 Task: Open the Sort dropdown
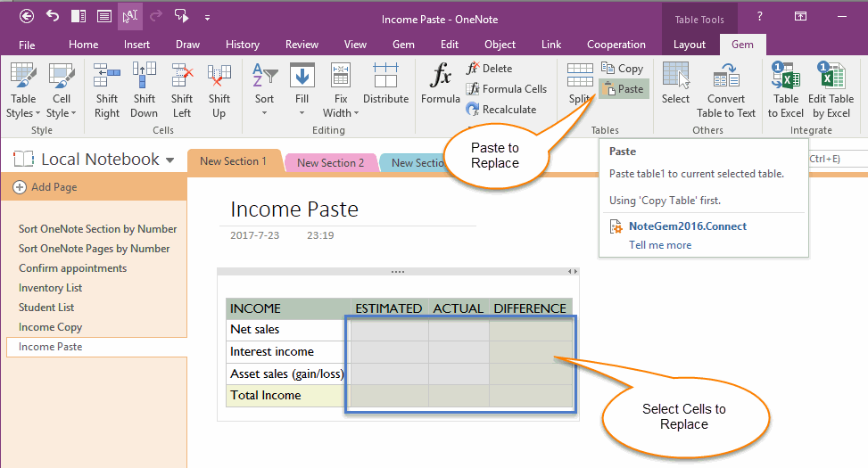264,91
